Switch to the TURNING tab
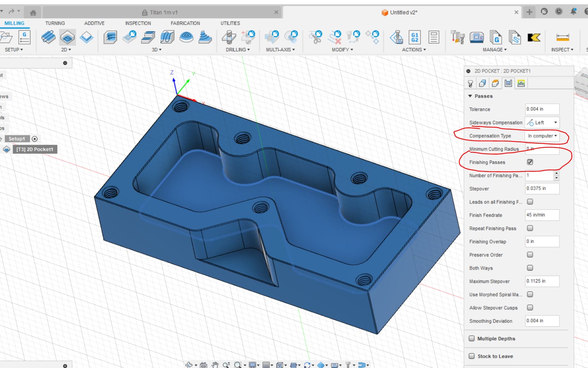Viewport: 588px width, 368px height. coord(55,23)
